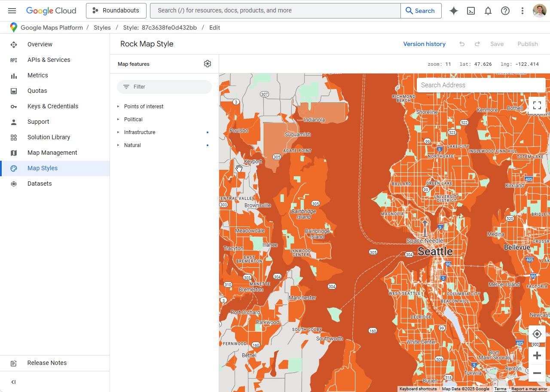The width and height of the screenshot is (550, 392).
Task: Click the Metrics bar chart icon
Action: click(x=14, y=75)
